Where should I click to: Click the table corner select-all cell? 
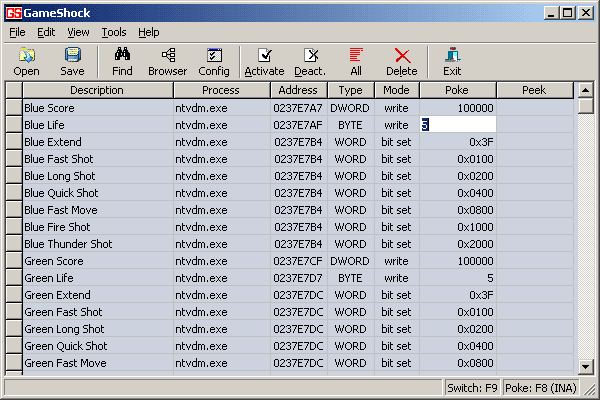tap(14, 90)
